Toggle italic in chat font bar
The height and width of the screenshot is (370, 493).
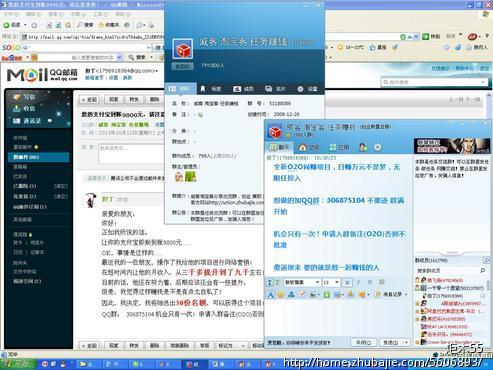point(358,282)
